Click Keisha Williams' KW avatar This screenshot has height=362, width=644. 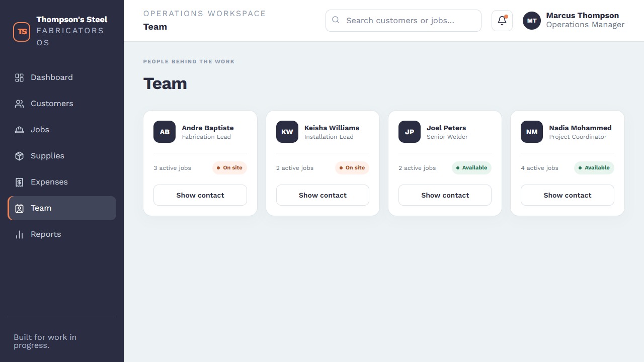287,132
